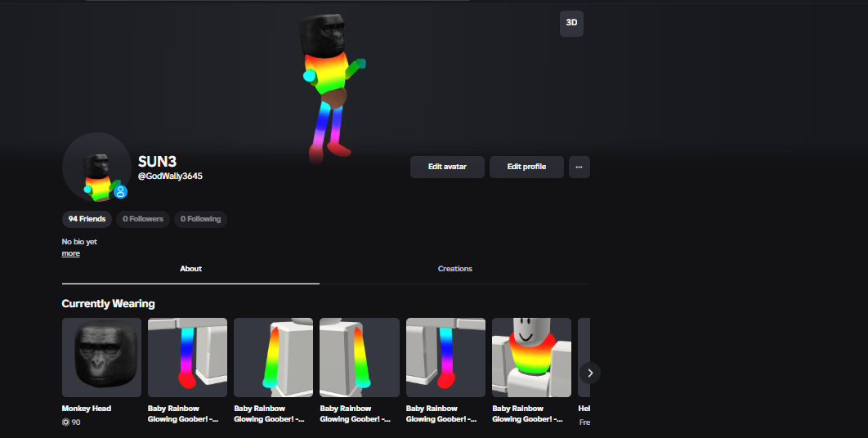Open the first Baby Rainbow leg item thumbnail

[x=188, y=357]
